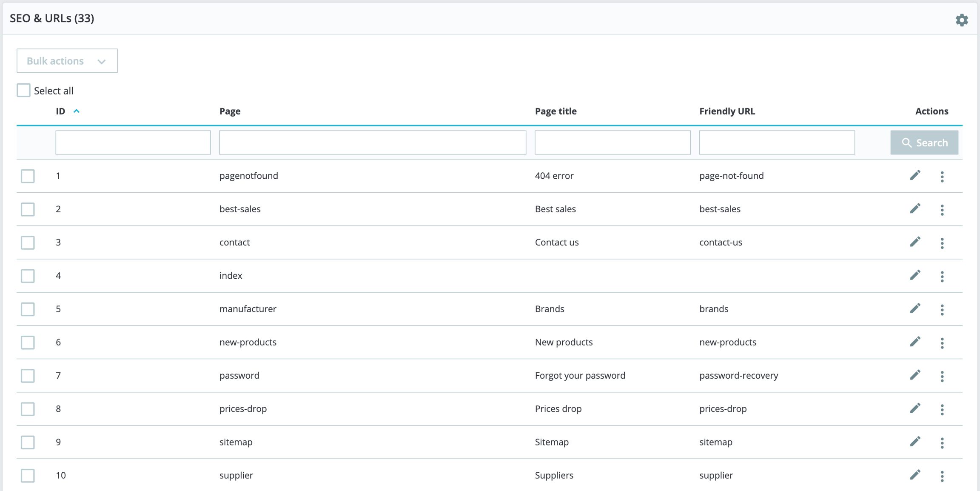The height and width of the screenshot is (491, 980).
Task: Sort by the Friendly URL column header
Action: click(727, 111)
